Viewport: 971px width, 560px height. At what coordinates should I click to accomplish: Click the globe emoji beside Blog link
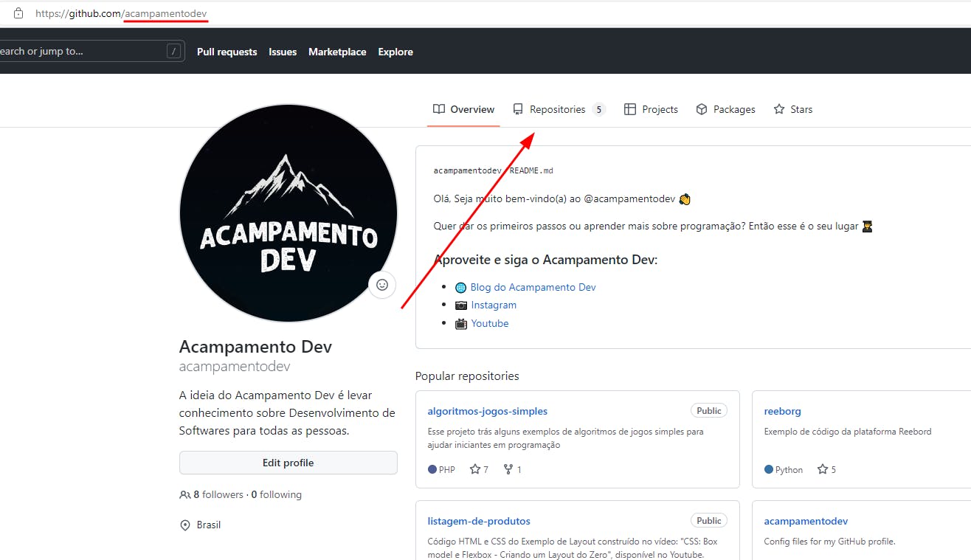(461, 288)
